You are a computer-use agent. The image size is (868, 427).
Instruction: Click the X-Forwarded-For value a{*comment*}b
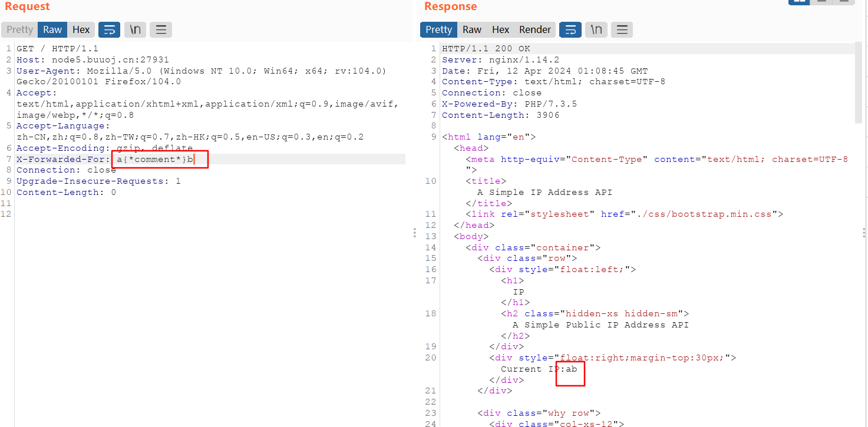click(x=154, y=159)
